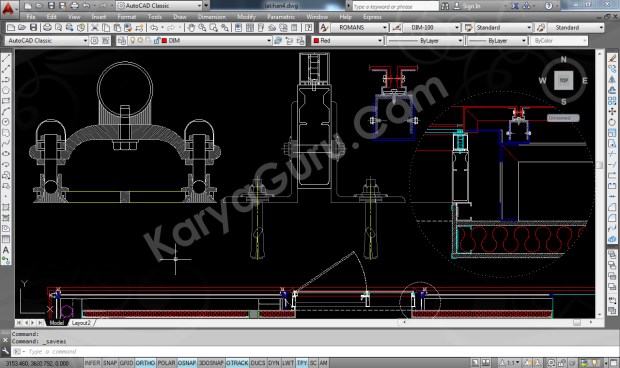Open the Red color control dropdown
620x368 pixels.
point(380,41)
